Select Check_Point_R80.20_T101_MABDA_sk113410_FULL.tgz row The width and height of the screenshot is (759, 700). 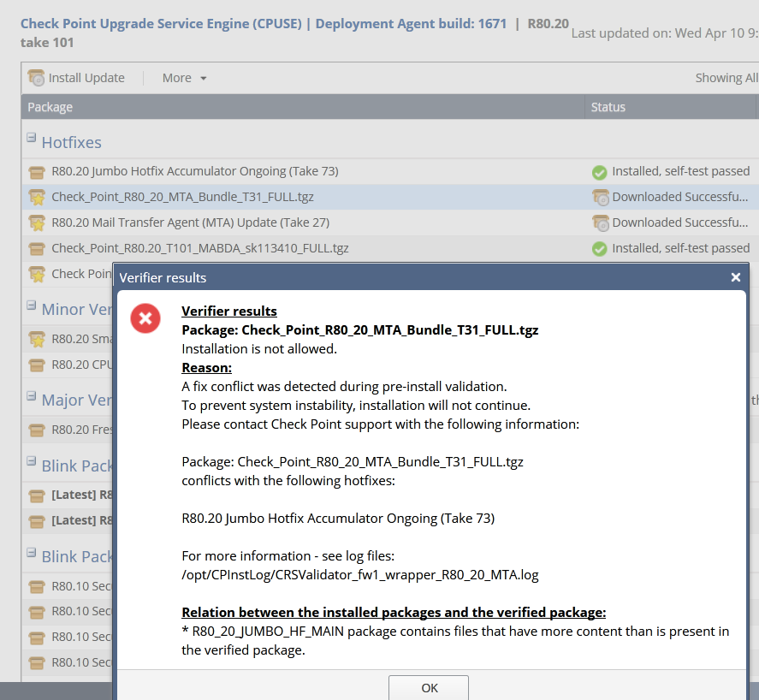[389, 248]
